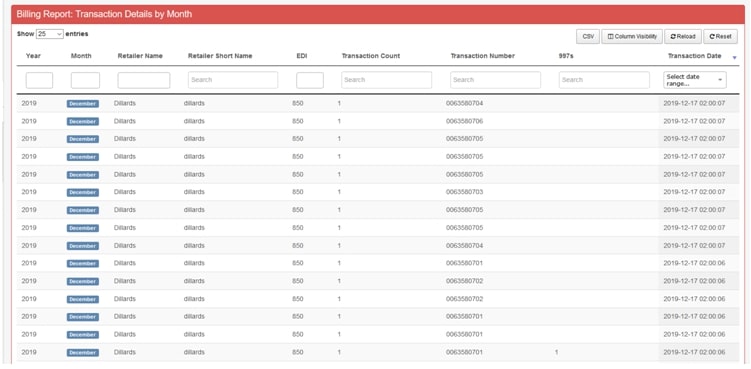Reset the table filters
Viewport: 751px width, 369px height.
click(x=720, y=36)
